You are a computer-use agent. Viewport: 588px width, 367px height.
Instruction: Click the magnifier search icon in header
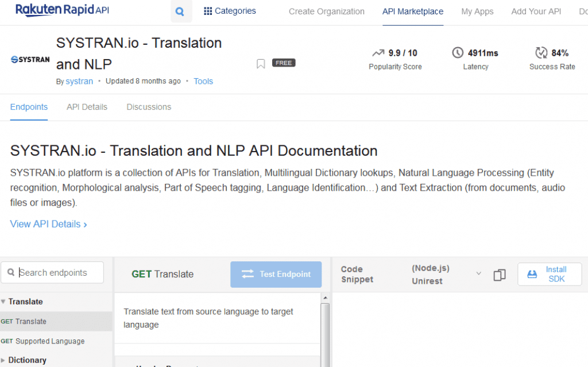click(x=180, y=11)
